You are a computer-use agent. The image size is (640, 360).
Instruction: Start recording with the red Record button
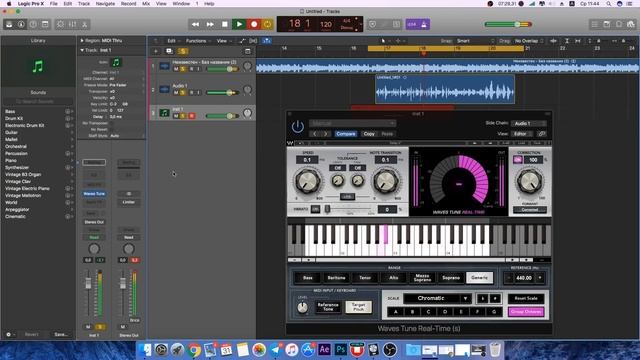tap(254, 24)
